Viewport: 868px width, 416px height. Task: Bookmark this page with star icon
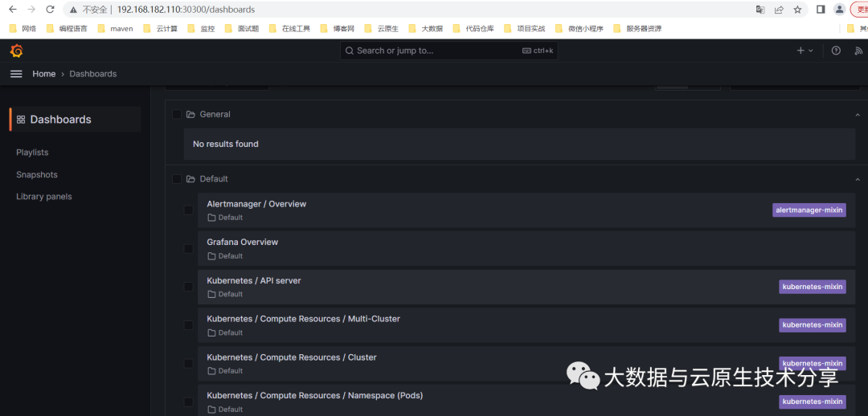tap(797, 10)
